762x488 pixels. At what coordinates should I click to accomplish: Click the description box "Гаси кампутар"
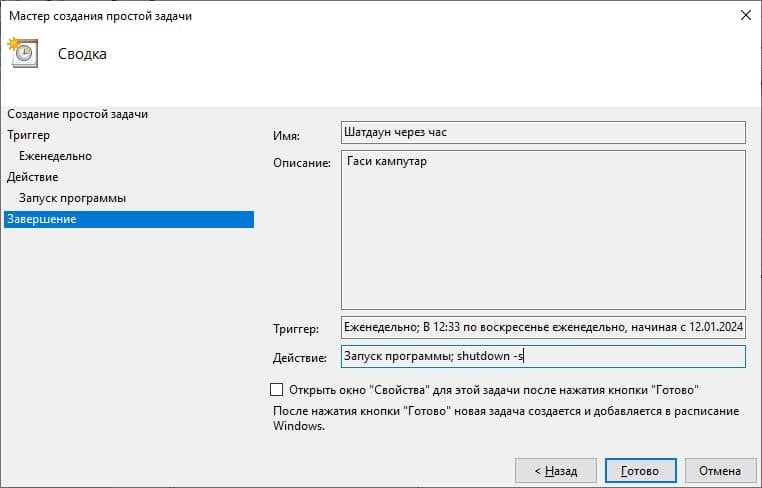(x=543, y=229)
